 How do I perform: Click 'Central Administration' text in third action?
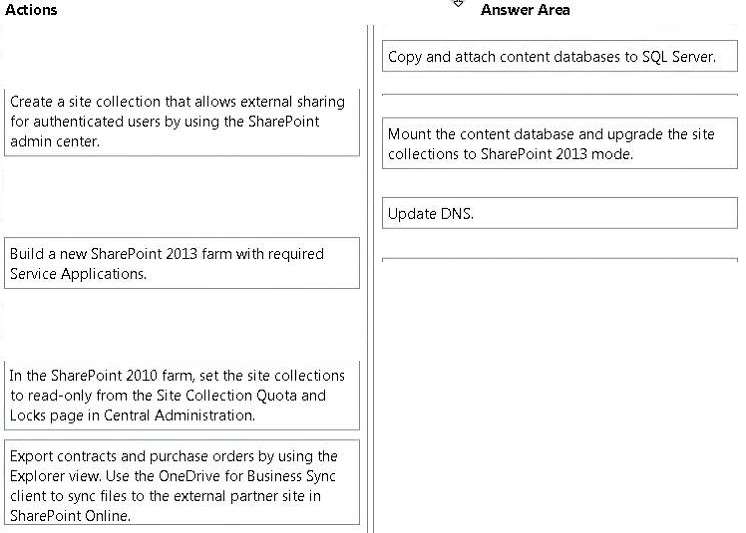pos(179,415)
